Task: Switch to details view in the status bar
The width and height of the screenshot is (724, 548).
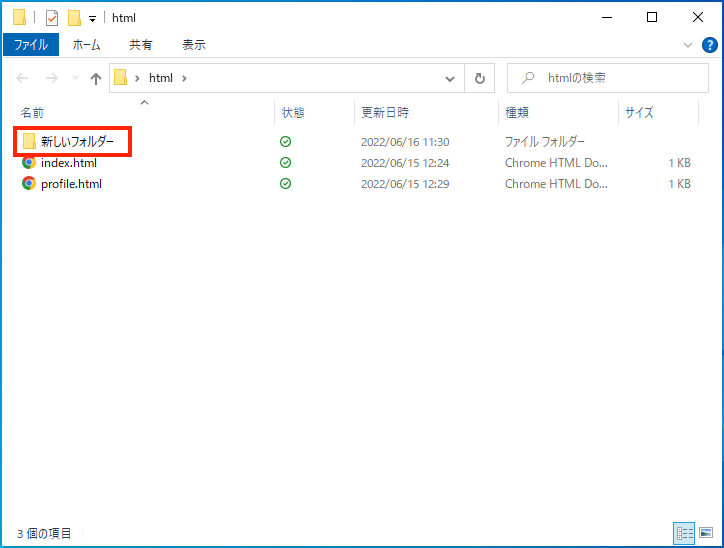Action: click(684, 534)
